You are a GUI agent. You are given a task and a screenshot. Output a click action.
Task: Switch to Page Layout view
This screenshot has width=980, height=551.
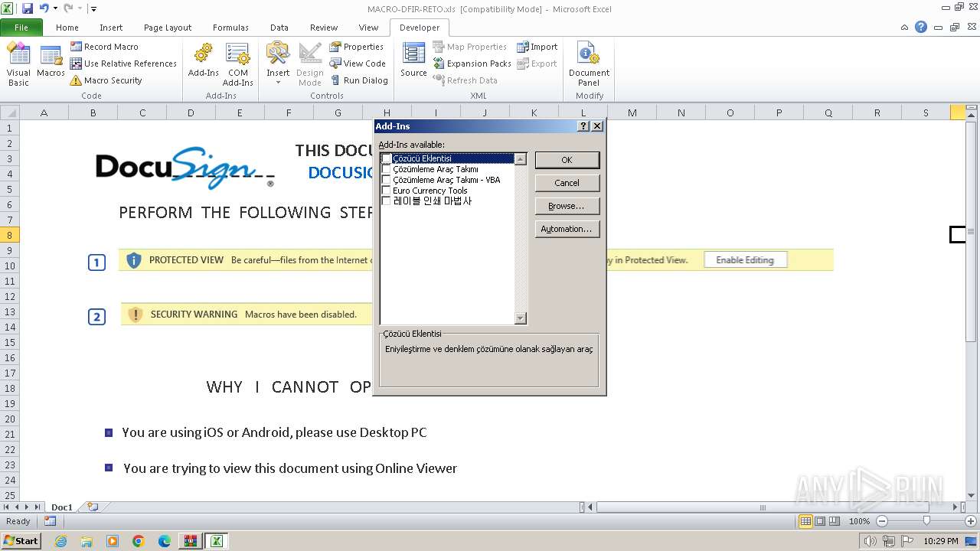820,521
